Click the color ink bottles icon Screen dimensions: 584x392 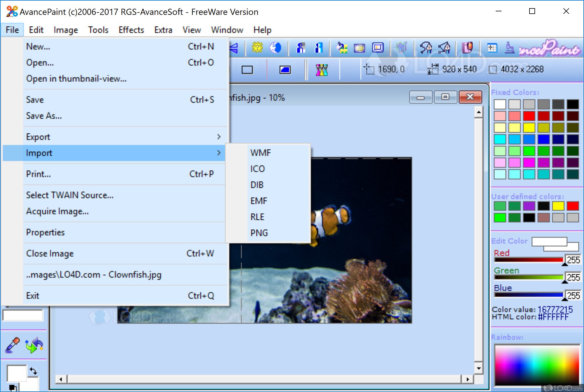(322, 70)
